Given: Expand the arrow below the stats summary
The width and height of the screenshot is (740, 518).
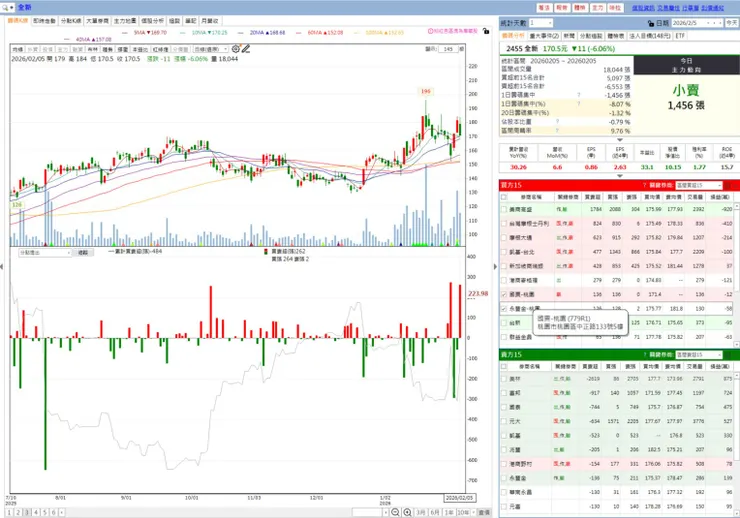Looking at the screenshot, I should pyautogui.click(x=620, y=140).
